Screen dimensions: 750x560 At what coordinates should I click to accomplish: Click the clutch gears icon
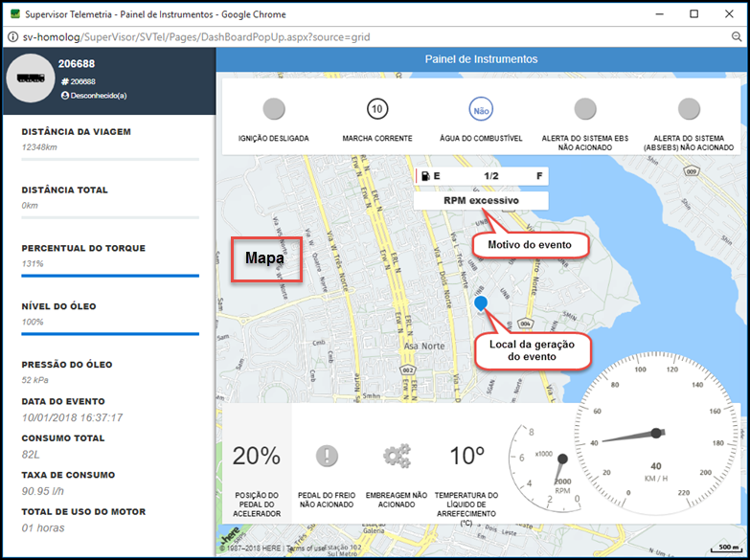pyautogui.click(x=397, y=456)
